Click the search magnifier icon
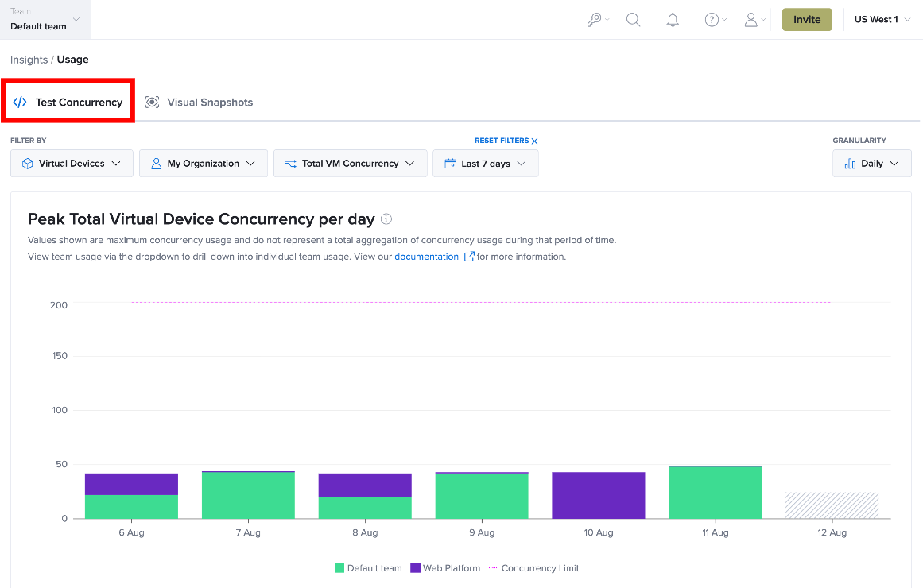The height and width of the screenshot is (588, 923). [634, 20]
